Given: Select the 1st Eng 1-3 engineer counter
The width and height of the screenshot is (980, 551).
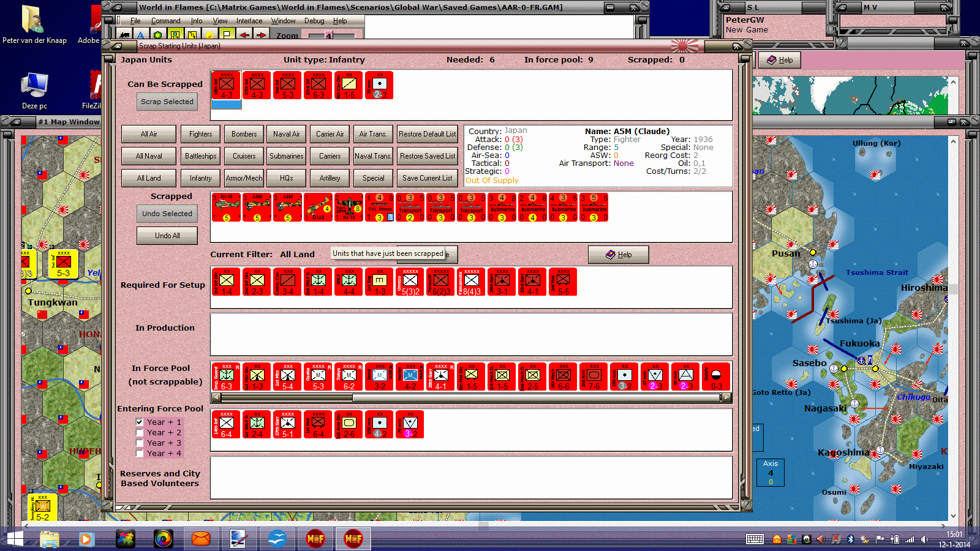Looking at the screenshot, I should pos(379,282).
